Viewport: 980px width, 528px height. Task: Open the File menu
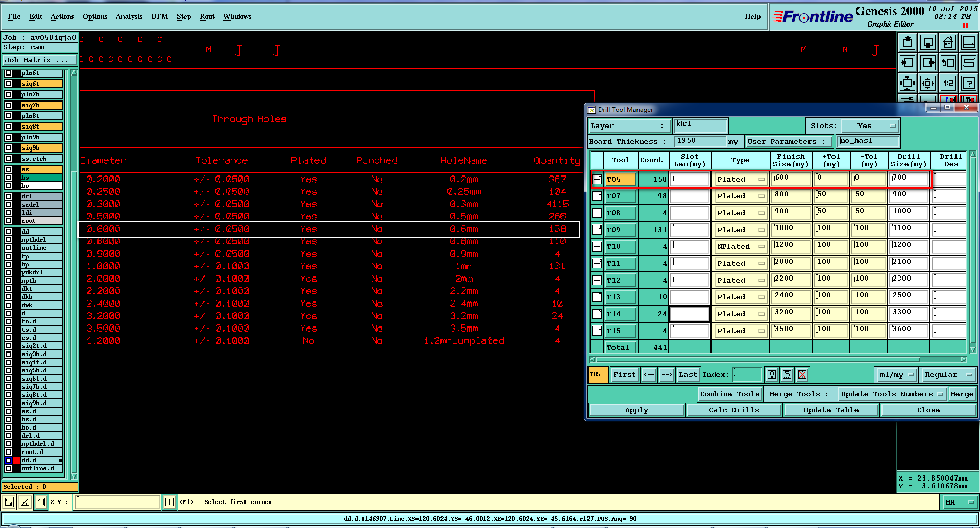tap(14, 16)
